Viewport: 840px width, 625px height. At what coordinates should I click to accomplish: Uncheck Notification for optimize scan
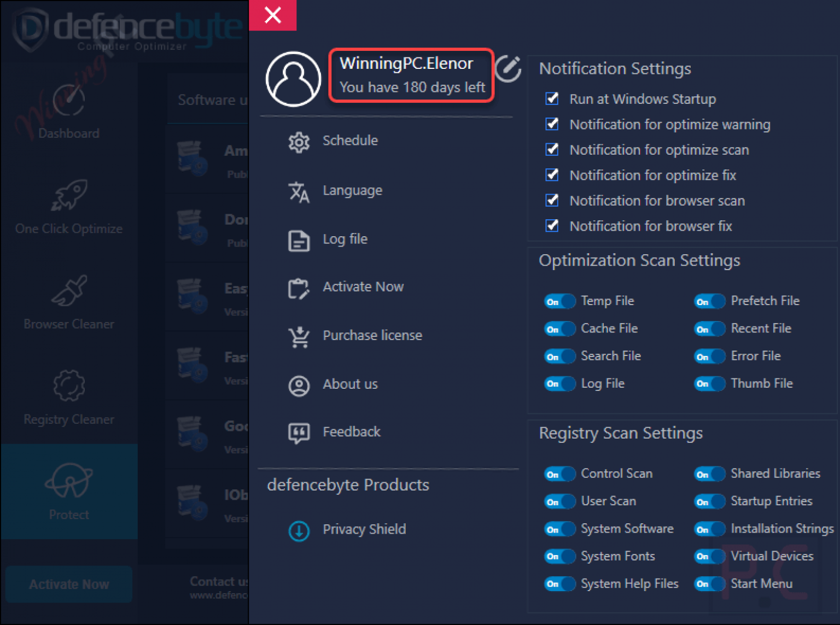[x=552, y=149]
